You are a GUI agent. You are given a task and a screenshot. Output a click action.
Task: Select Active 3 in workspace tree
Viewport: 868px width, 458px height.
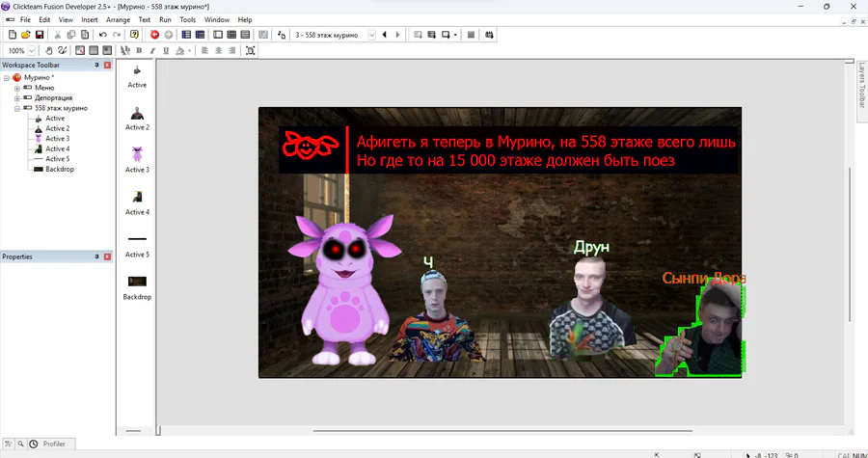(x=57, y=138)
